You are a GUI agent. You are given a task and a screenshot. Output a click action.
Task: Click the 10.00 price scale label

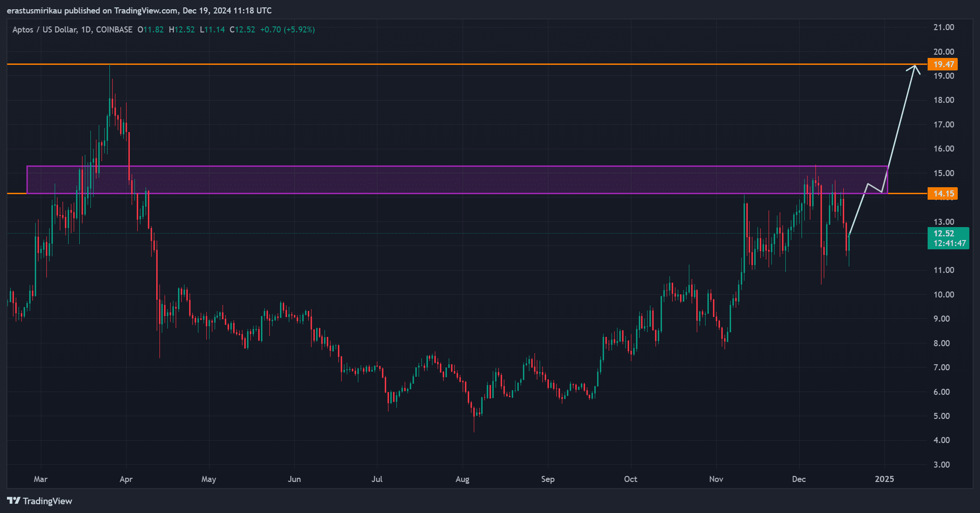point(944,295)
